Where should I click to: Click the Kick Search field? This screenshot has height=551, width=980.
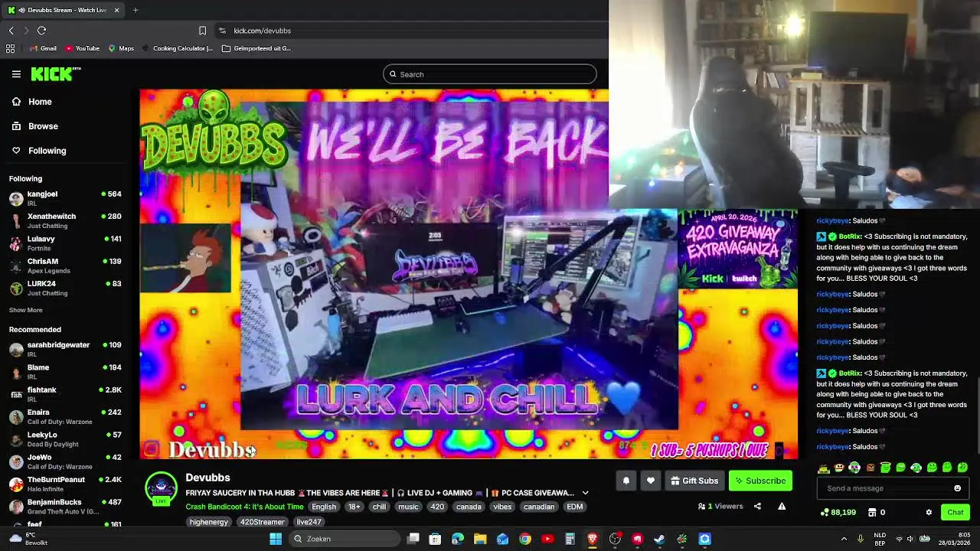pyautogui.click(x=490, y=74)
